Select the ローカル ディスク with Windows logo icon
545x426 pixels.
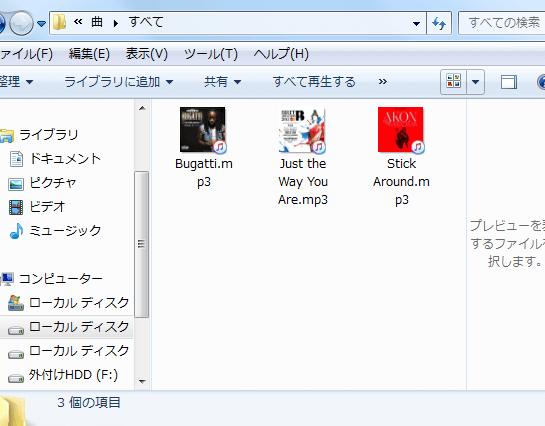tap(79, 303)
